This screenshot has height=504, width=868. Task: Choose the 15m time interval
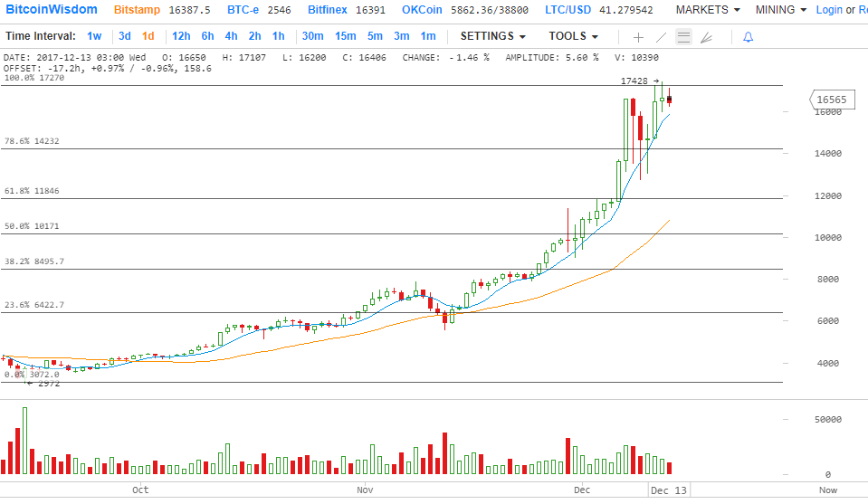tap(345, 36)
